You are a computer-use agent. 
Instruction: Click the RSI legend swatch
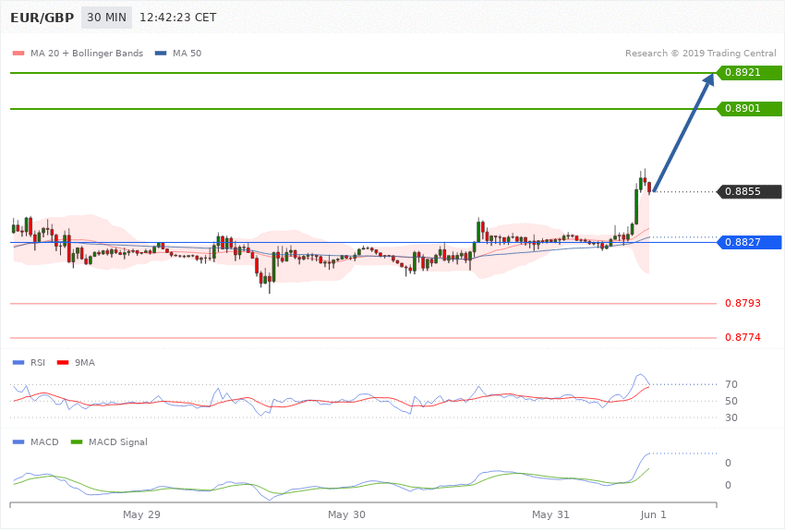coord(18,362)
